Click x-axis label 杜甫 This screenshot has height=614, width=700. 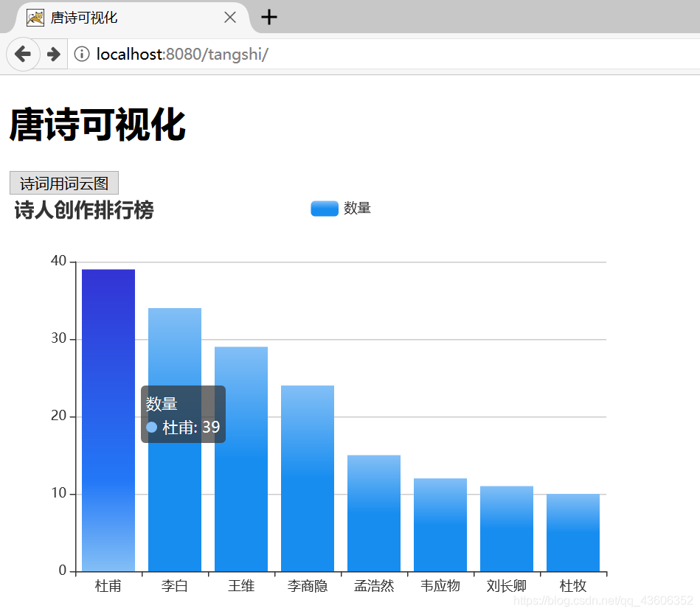108,586
